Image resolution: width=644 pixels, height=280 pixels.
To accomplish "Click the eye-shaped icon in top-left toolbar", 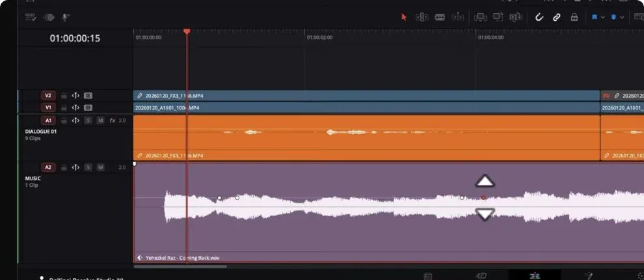I will [49, 17].
